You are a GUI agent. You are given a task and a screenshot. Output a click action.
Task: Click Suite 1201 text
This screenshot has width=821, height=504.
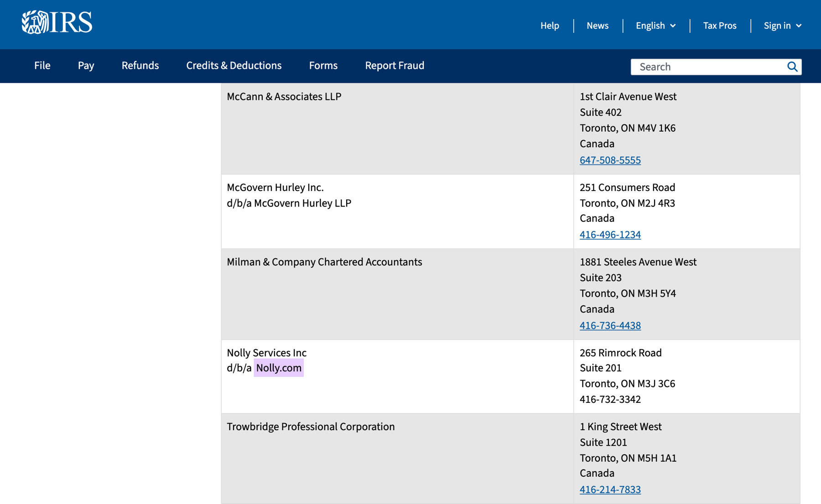(x=603, y=442)
